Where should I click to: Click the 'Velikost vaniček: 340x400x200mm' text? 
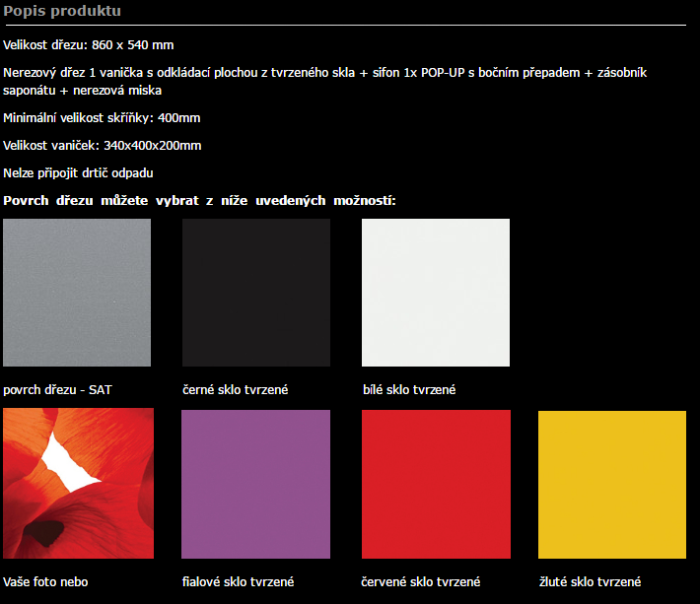click(103, 146)
